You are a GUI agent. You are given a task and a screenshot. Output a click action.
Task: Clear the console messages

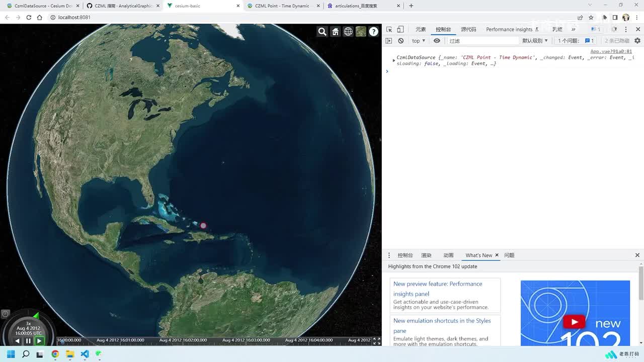(400, 41)
